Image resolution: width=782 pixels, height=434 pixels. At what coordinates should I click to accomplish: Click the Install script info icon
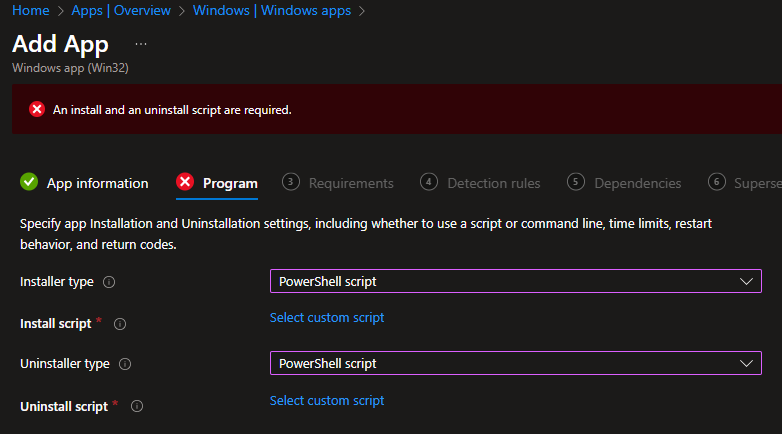pyautogui.click(x=120, y=324)
